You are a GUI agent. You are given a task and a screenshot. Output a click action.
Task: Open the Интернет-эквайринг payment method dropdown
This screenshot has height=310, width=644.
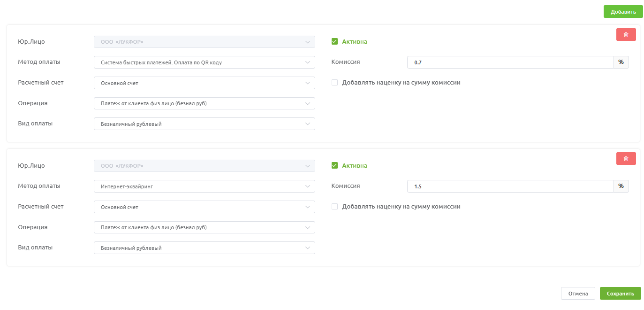(204, 186)
